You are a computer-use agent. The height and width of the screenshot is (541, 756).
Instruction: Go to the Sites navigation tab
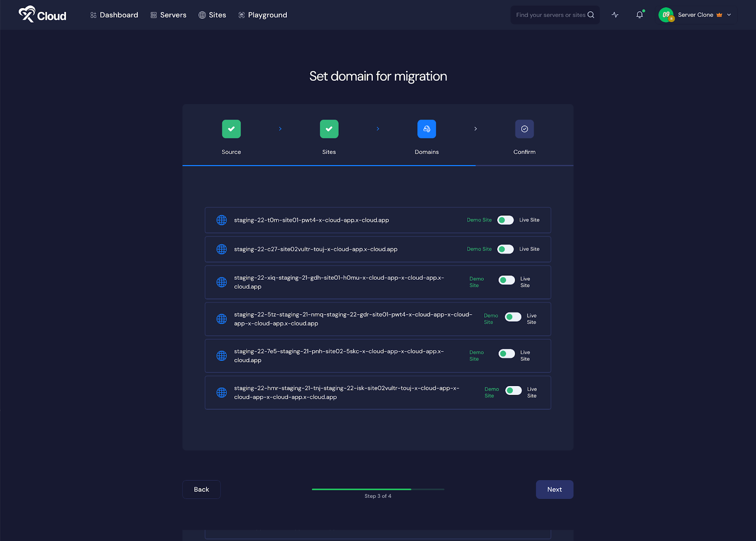[212, 15]
